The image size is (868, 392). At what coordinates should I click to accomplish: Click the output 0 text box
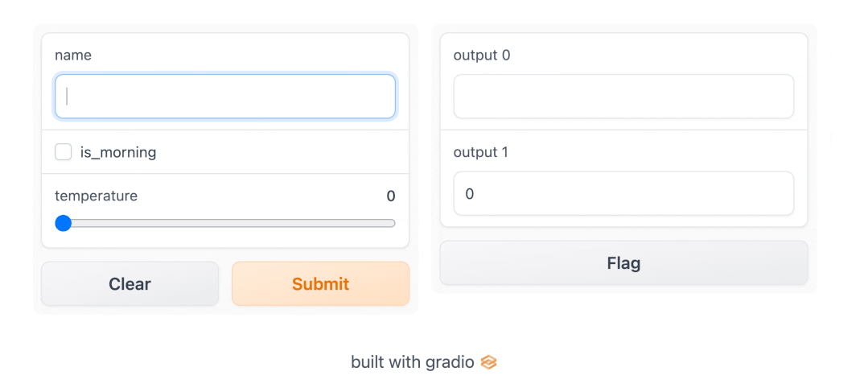624,97
